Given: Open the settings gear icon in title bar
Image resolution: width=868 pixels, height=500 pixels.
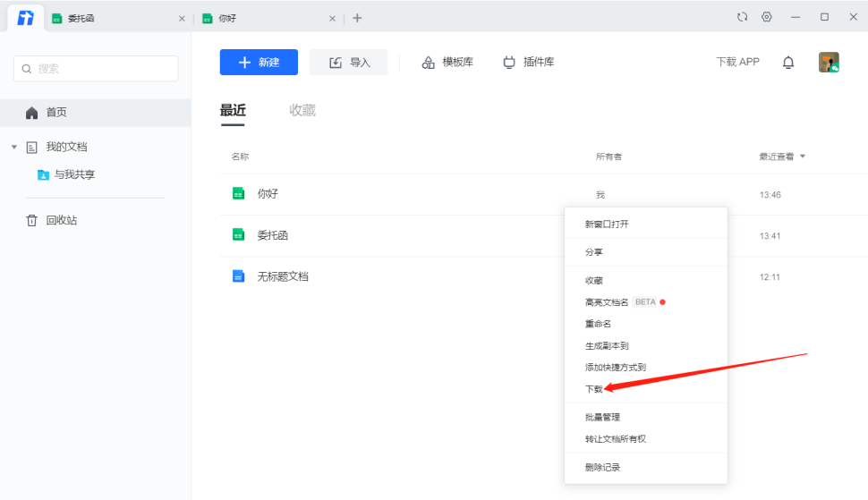Looking at the screenshot, I should coord(767,17).
